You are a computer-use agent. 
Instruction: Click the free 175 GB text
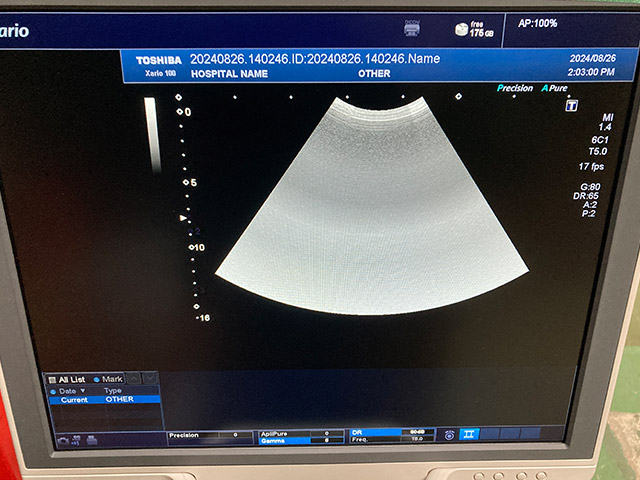pyautogui.click(x=481, y=29)
